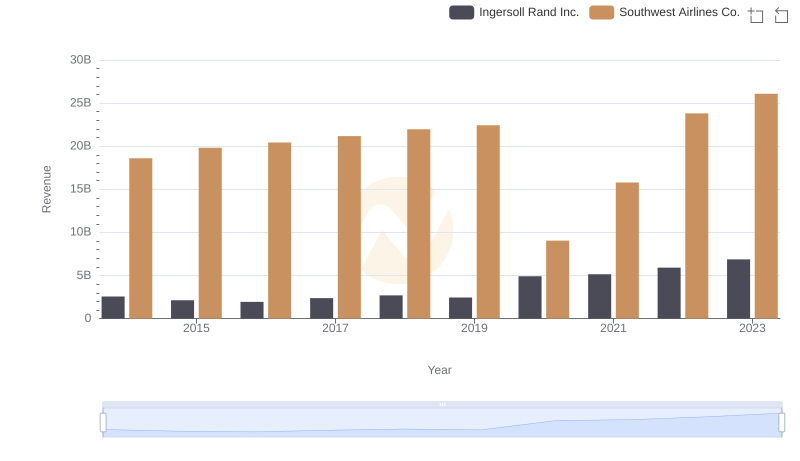Click the Revenue axis title

click(x=46, y=189)
